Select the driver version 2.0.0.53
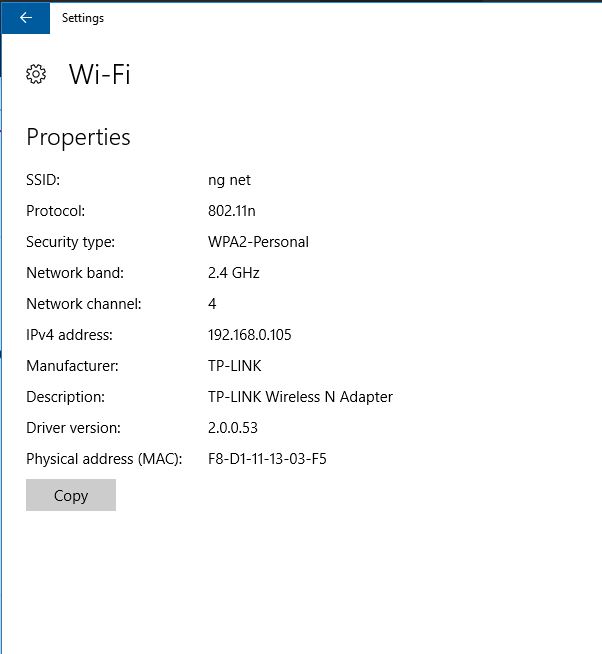 [233, 428]
